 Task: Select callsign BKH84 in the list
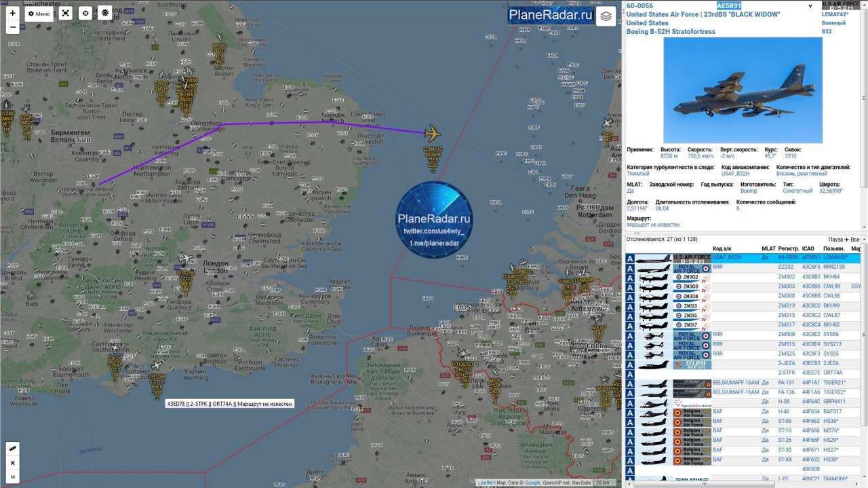(831, 277)
